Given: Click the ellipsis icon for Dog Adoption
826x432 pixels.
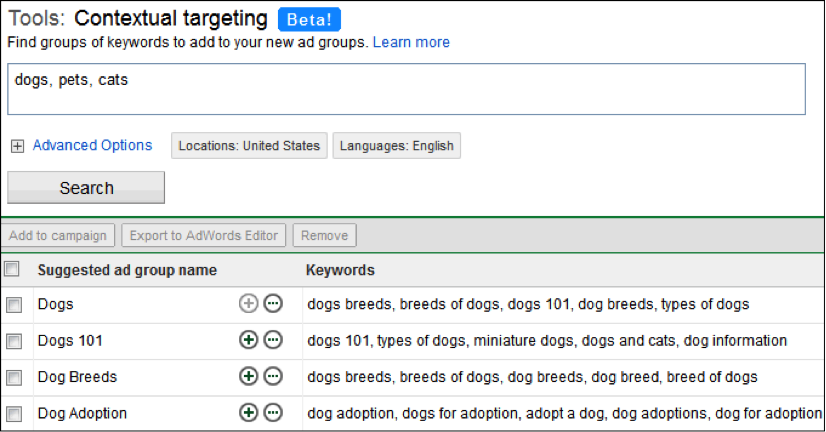Looking at the screenshot, I should (x=273, y=413).
